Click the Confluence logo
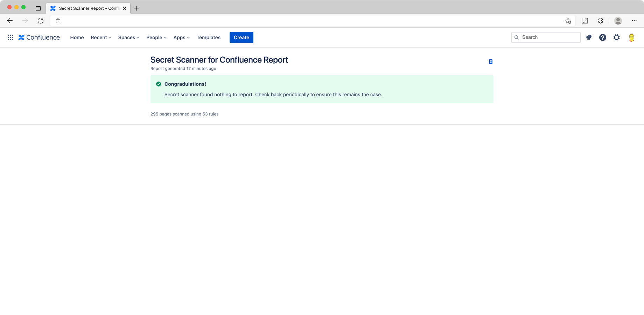 [x=39, y=37]
